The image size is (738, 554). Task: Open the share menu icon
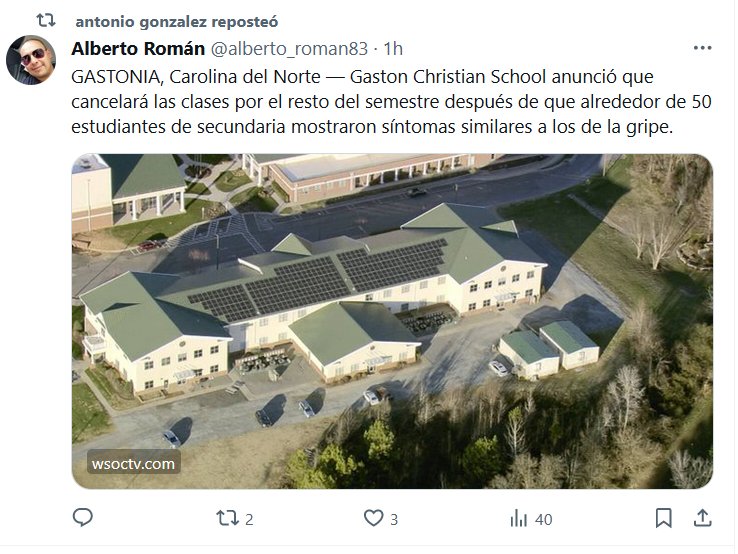(703, 518)
